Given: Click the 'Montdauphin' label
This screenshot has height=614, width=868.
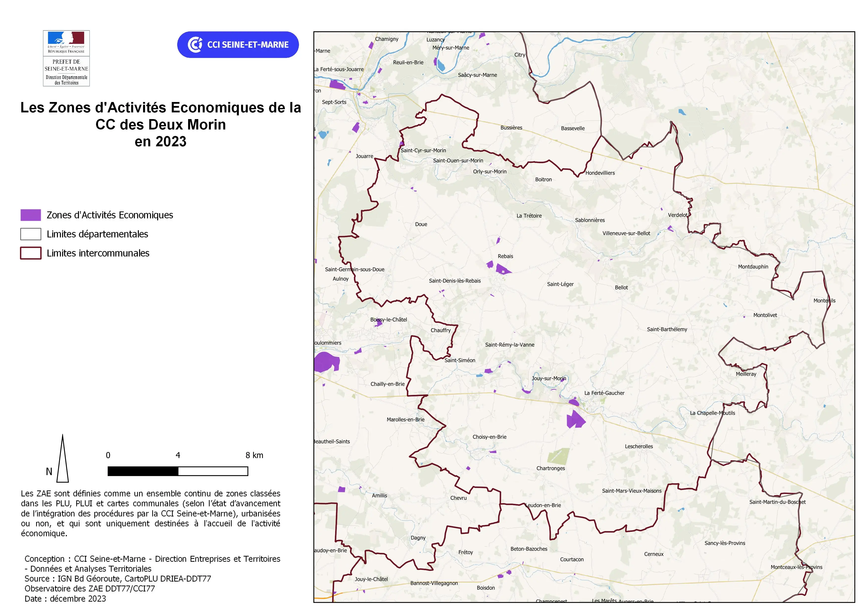Looking at the screenshot, I should (753, 267).
